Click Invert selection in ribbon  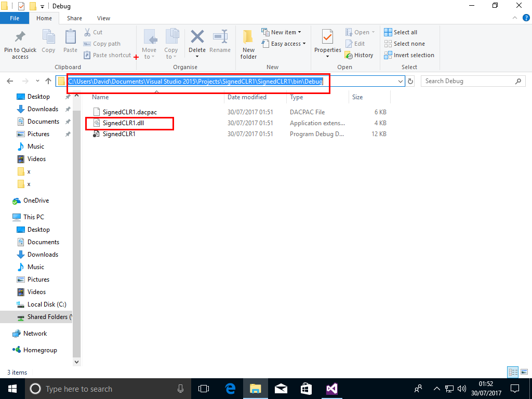tap(409, 55)
